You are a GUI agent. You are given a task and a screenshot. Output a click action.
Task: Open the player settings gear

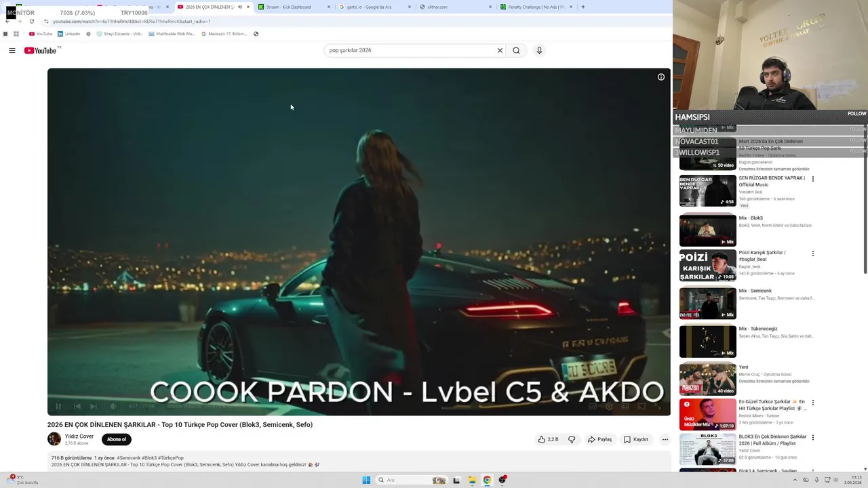pyautogui.click(x=609, y=406)
